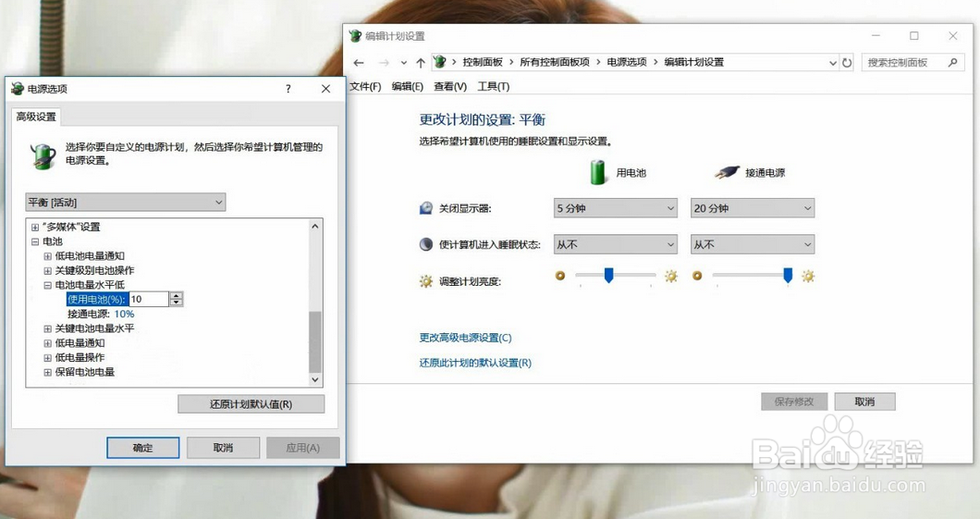Open the address bar history dropdown arrow
The image size is (980, 519).
[x=832, y=63]
